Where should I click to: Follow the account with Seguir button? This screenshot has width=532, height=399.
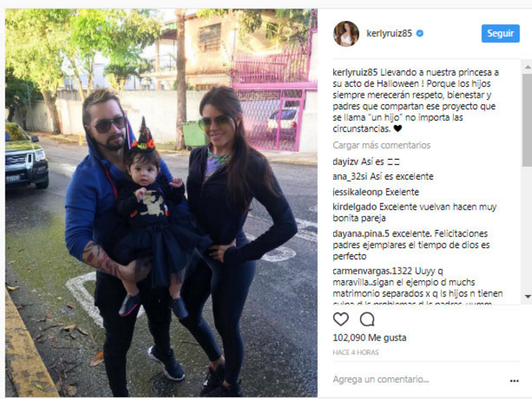click(x=501, y=33)
